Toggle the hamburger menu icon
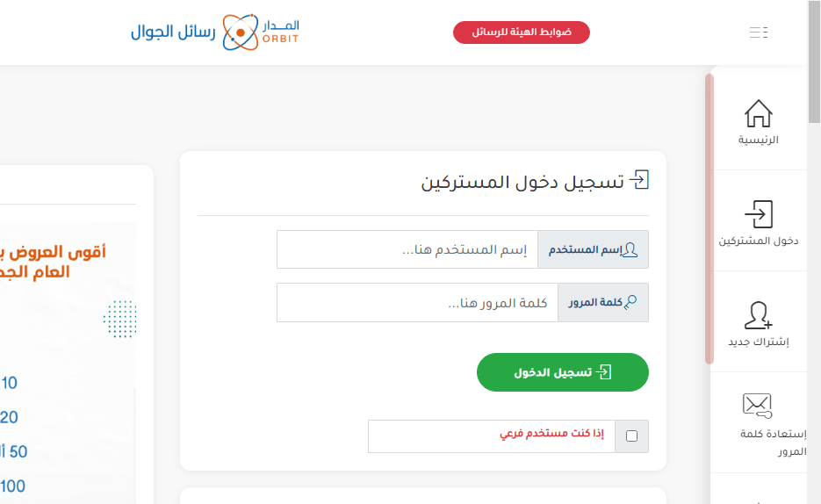 [x=759, y=32]
